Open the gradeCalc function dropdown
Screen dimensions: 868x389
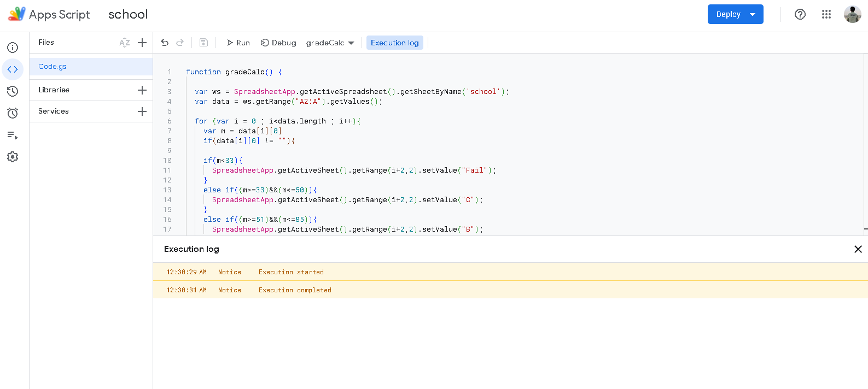coord(330,43)
